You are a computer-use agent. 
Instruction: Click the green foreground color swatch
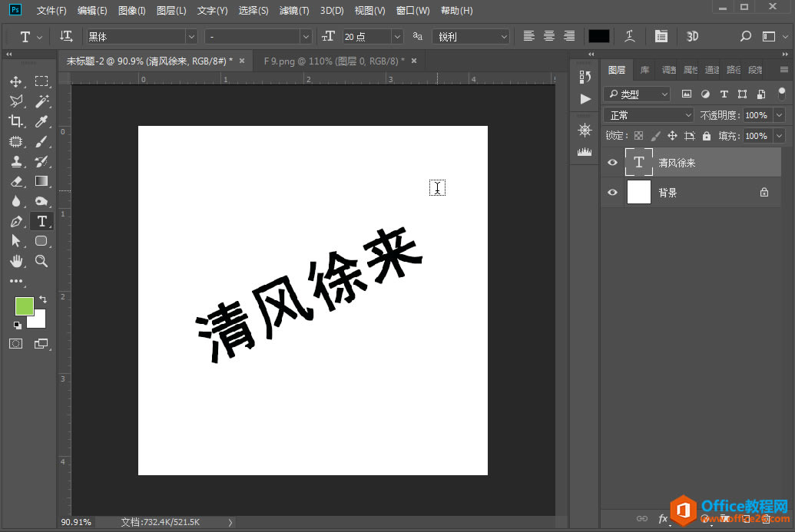[x=24, y=306]
